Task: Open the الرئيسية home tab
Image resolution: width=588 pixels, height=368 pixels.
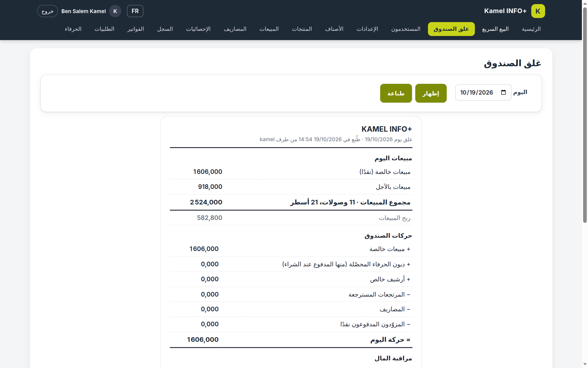Action: (531, 29)
